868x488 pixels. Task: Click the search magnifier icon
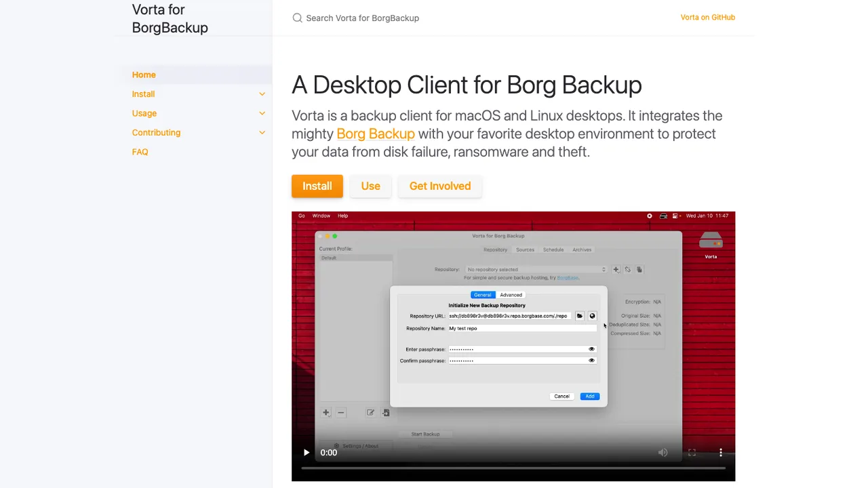point(297,18)
